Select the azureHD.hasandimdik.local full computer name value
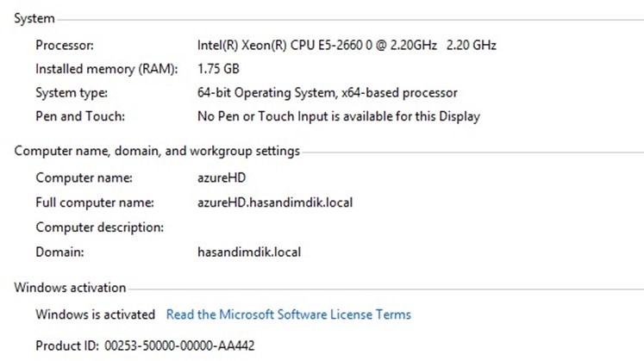Screen dimensions: 644x361 pos(275,202)
